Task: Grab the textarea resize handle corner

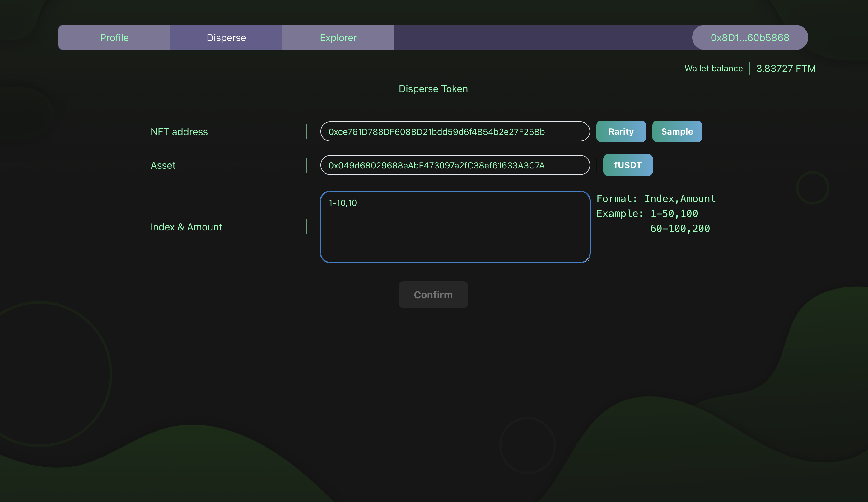Action: [x=587, y=260]
